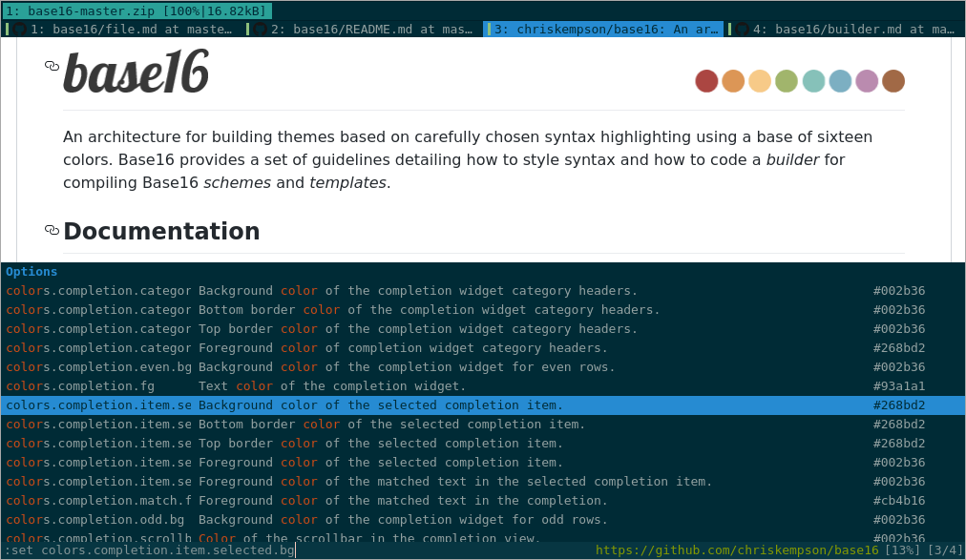Select highlighted 'Background color of the selected completion item' row
966x560 pixels.
[483, 404]
